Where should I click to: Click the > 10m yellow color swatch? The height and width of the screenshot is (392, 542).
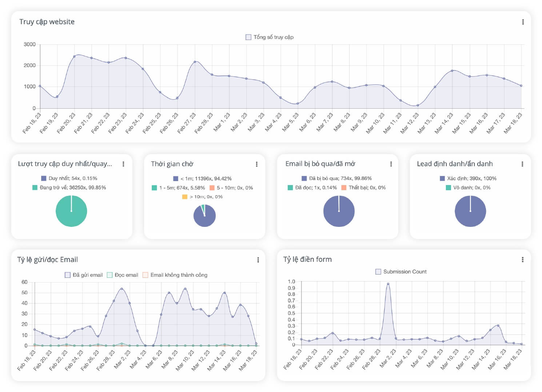pyautogui.click(x=185, y=197)
